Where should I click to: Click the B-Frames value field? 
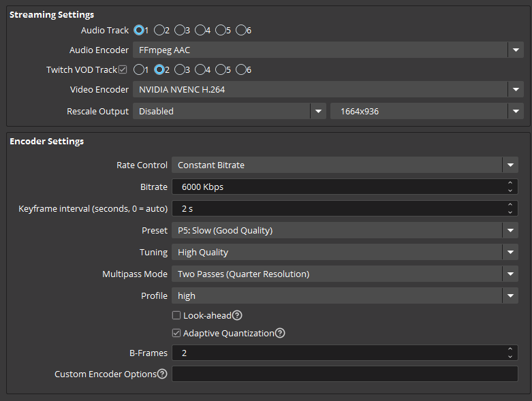tap(345, 353)
